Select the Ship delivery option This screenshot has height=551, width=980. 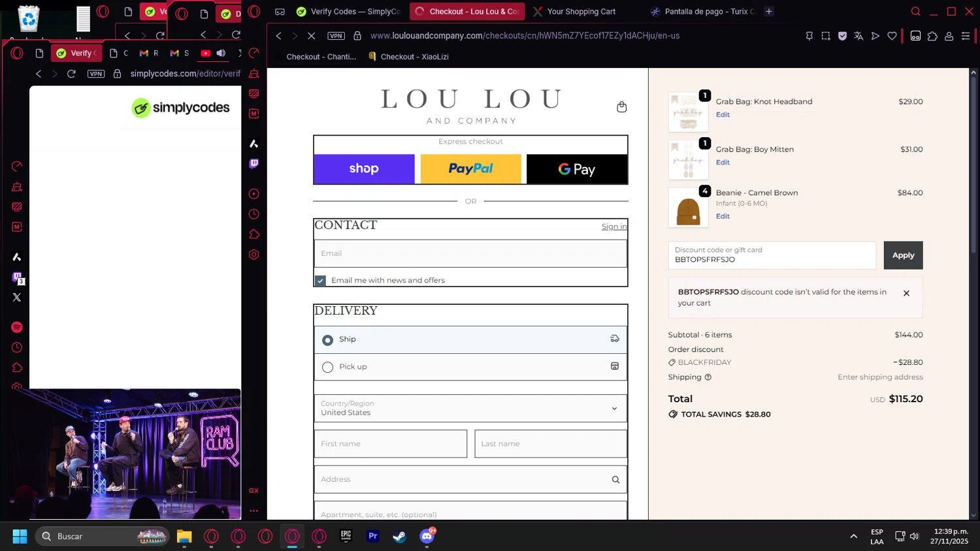pyautogui.click(x=470, y=339)
